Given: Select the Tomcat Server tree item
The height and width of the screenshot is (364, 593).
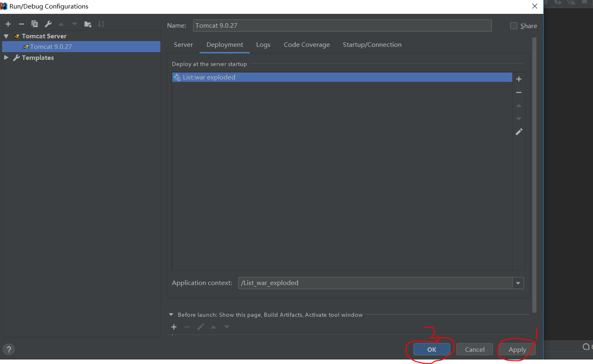Looking at the screenshot, I should [44, 36].
